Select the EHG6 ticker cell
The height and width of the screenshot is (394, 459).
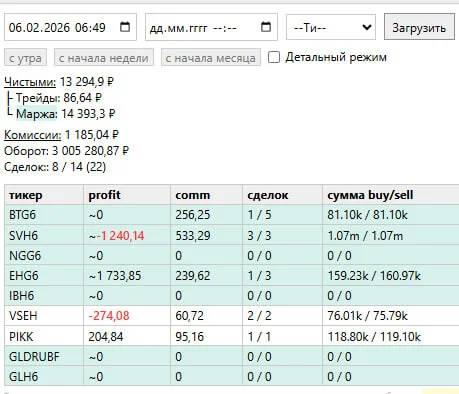(44, 276)
